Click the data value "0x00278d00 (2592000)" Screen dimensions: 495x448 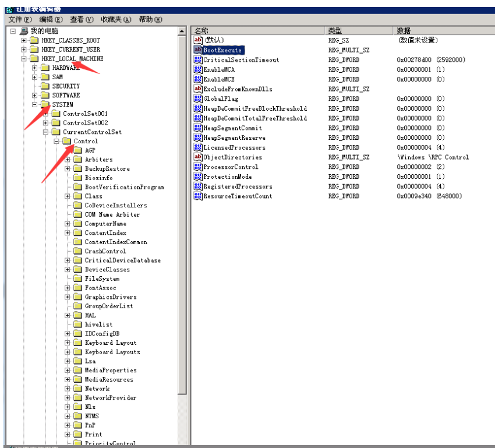coord(431,59)
